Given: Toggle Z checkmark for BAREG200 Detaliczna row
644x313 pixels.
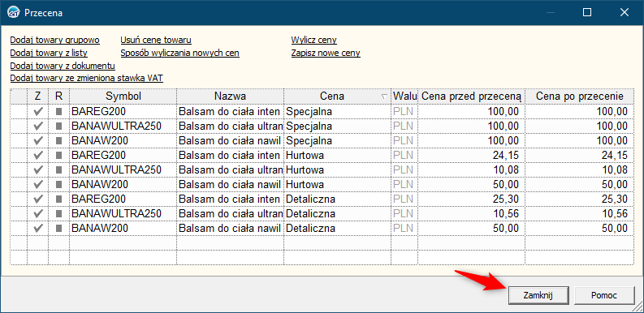Looking at the screenshot, I should (38, 199).
